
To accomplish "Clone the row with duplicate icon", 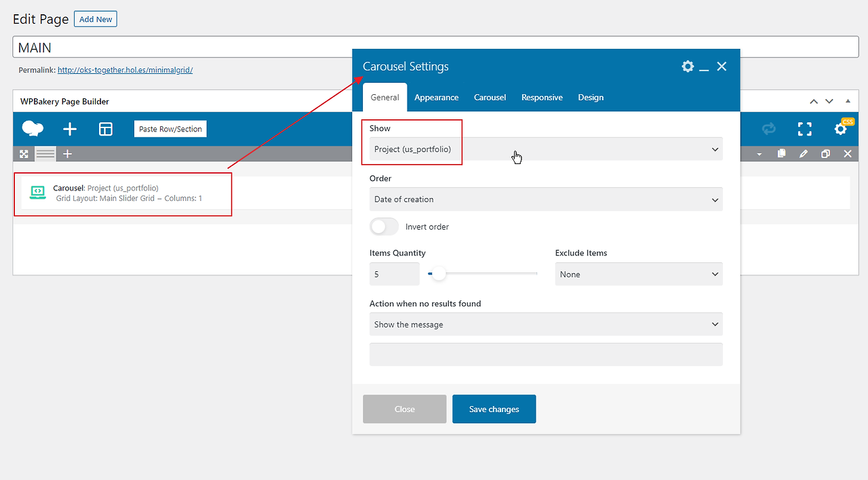I will [825, 154].
